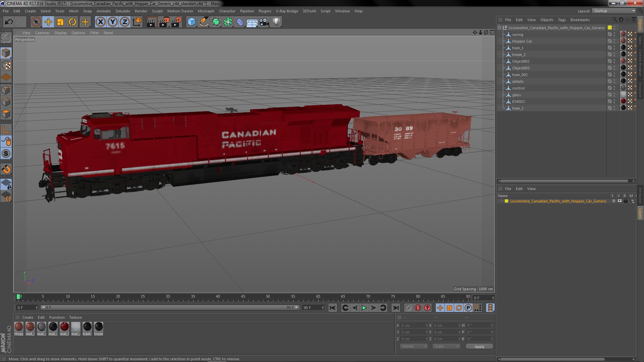644x362 pixels.
Task: Switch to Texture mode
Action: pyautogui.click(x=6, y=65)
